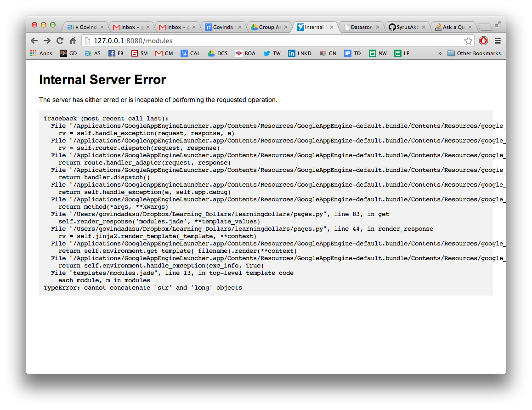Open the red stop-hand extension icon

coord(483,41)
